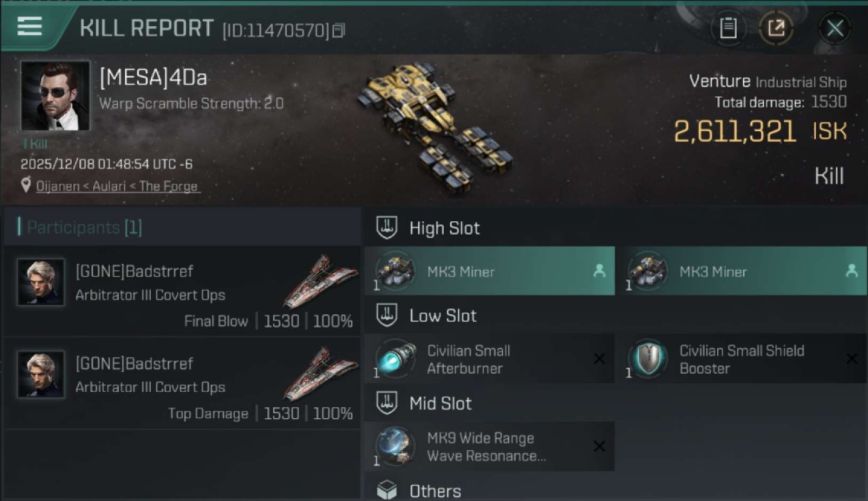Close the kill report window

click(x=835, y=28)
